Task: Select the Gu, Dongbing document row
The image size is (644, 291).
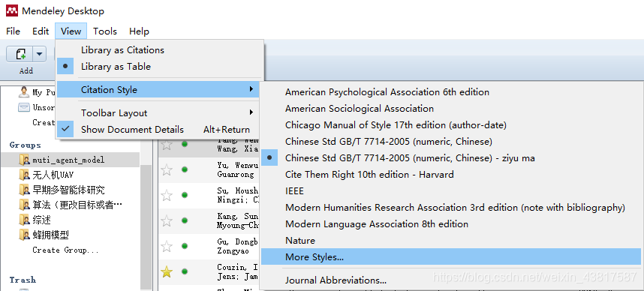Action: coord(209,246)
